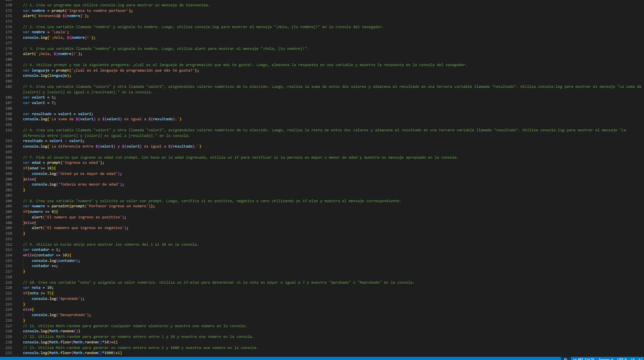Click line number 198 in the gutter
Image resolution: width=644 pixels, height=360 pixels.
coord(9,168)
